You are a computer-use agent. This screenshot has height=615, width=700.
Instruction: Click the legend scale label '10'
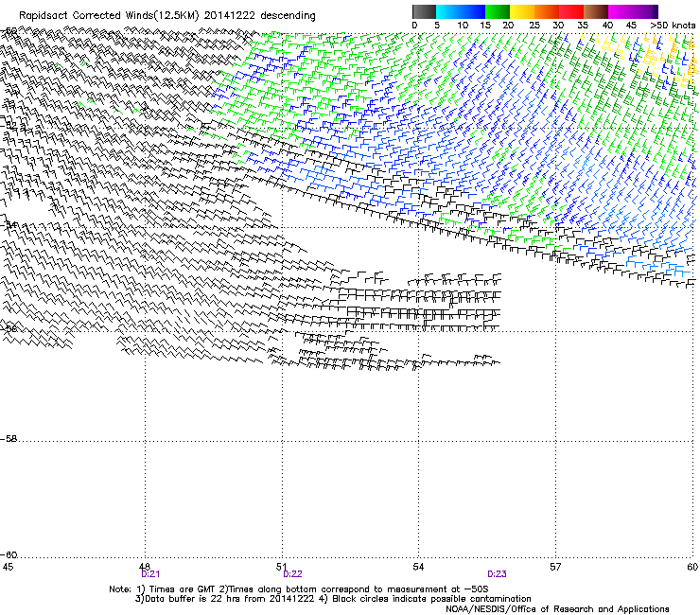click(463, 26)
